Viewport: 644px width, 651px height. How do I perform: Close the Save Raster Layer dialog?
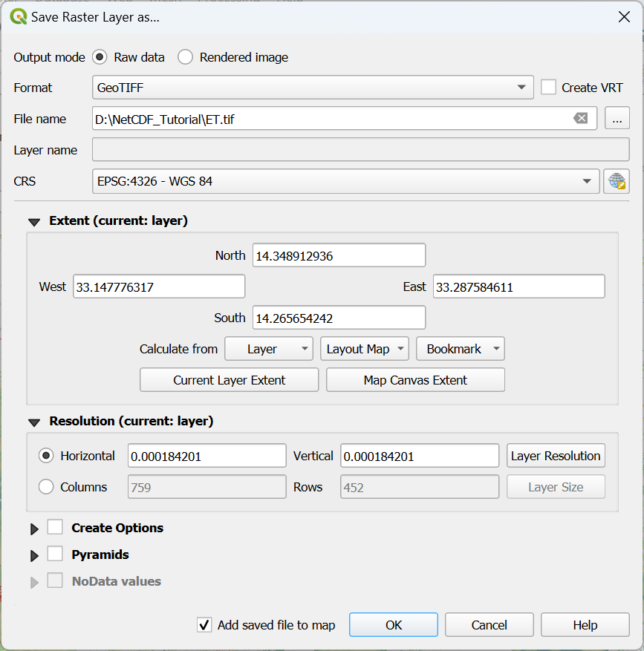click(x=624, y=17)
